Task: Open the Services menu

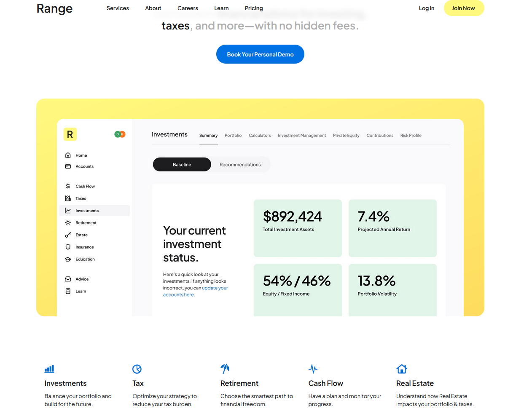Action: pyautogui.click(x=118, y=8)
